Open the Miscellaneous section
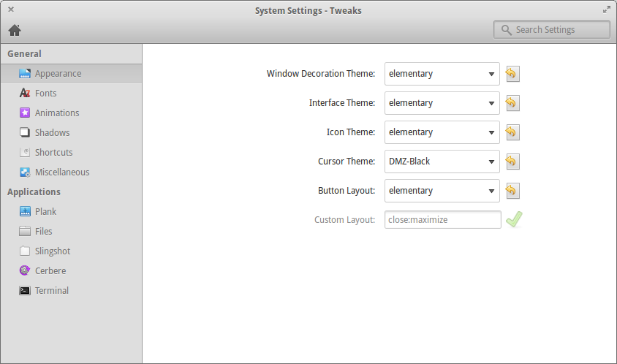Image resolution: width=617 pixels, height=364 pixels. pyautogui.click(x=71, y=172)
